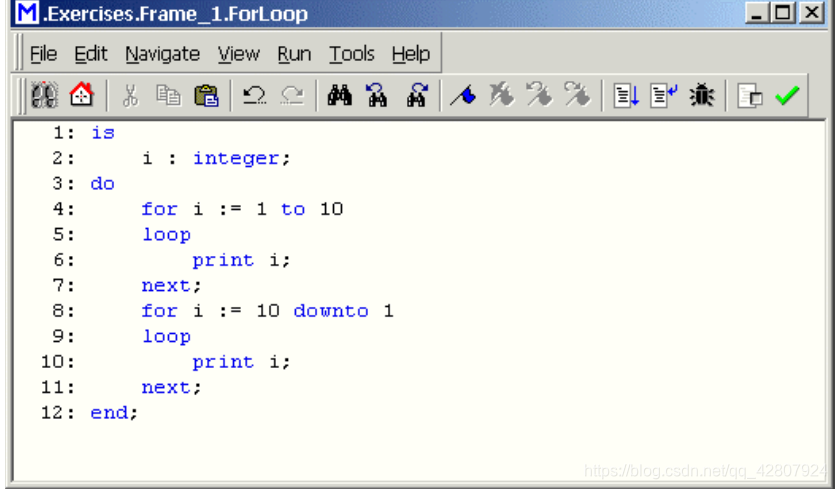Screen dimensions: 837x489
Task: Click 'next' on line 7
Action: pyautogui.click(x=165, y=286)
